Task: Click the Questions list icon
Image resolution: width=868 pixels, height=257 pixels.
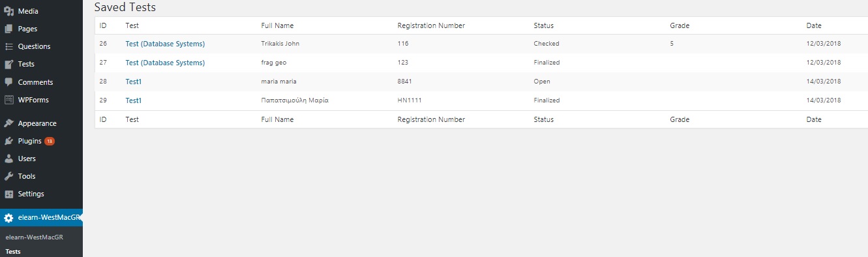Action: coord(8,46)
